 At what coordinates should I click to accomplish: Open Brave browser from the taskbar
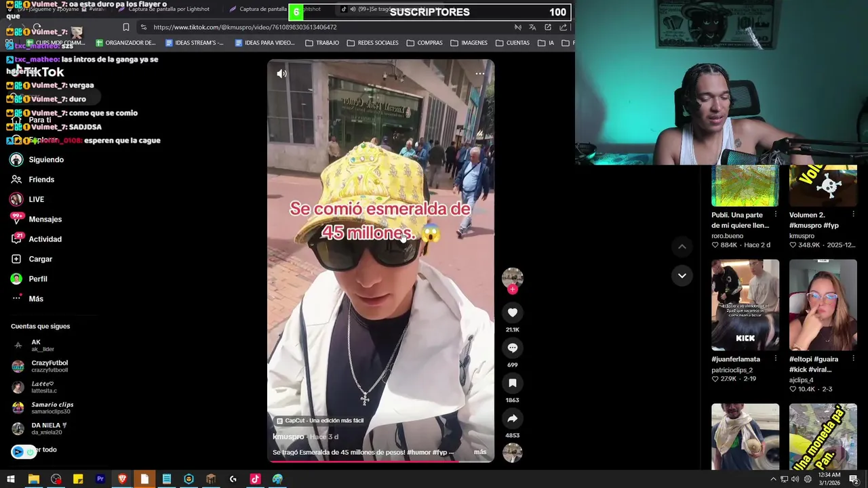(122, 479)
